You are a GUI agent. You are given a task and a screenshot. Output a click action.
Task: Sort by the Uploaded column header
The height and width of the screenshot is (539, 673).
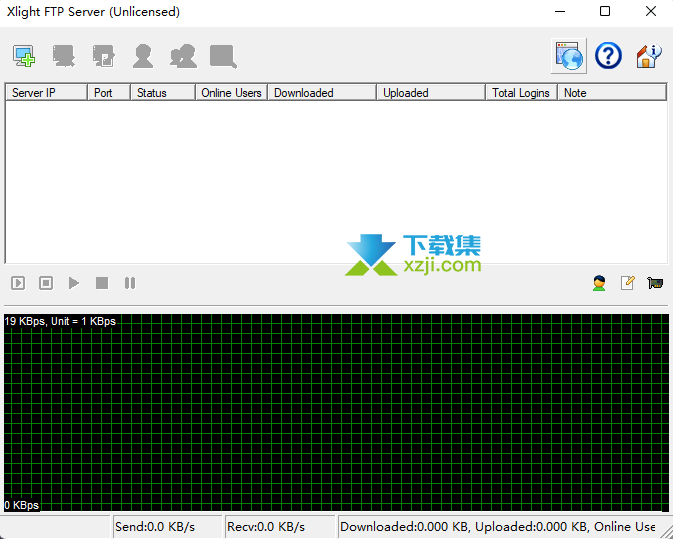tap(431, 93)
